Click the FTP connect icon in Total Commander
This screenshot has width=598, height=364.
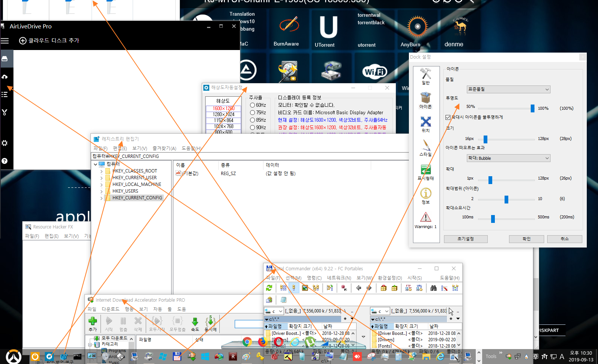pos(409,288)
